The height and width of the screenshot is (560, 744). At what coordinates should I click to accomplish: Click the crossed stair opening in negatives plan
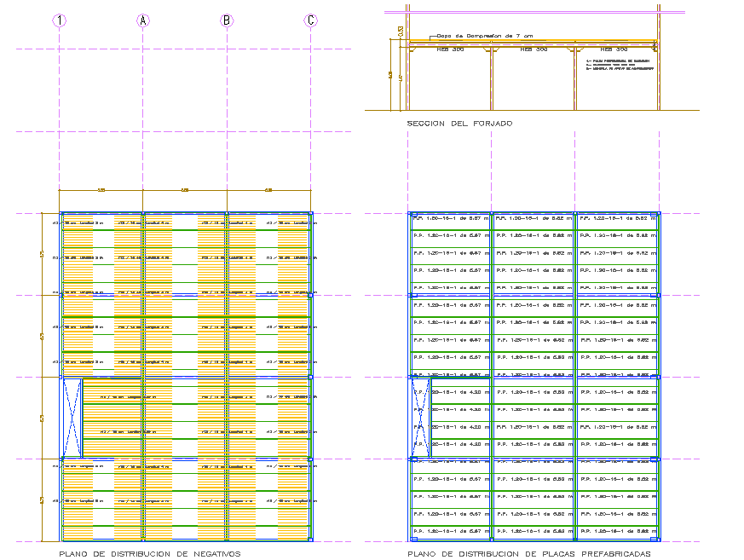pos(72,419)
